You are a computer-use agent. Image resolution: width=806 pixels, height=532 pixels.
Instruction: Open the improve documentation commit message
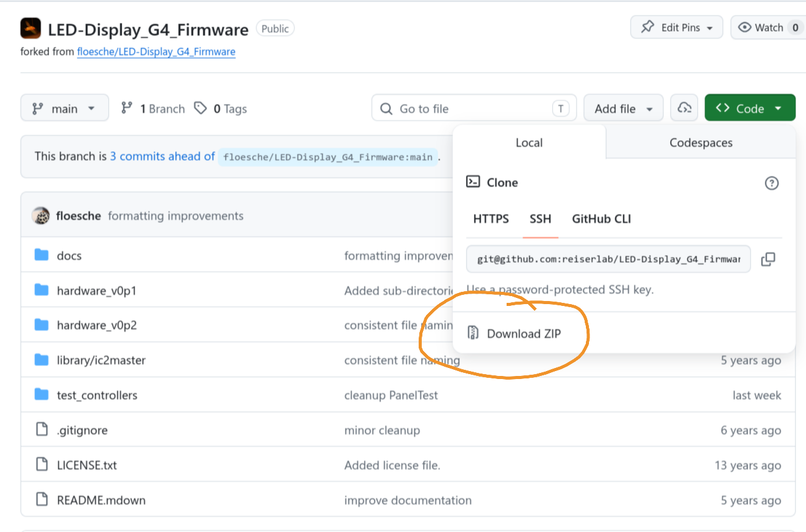click(408, 500)
